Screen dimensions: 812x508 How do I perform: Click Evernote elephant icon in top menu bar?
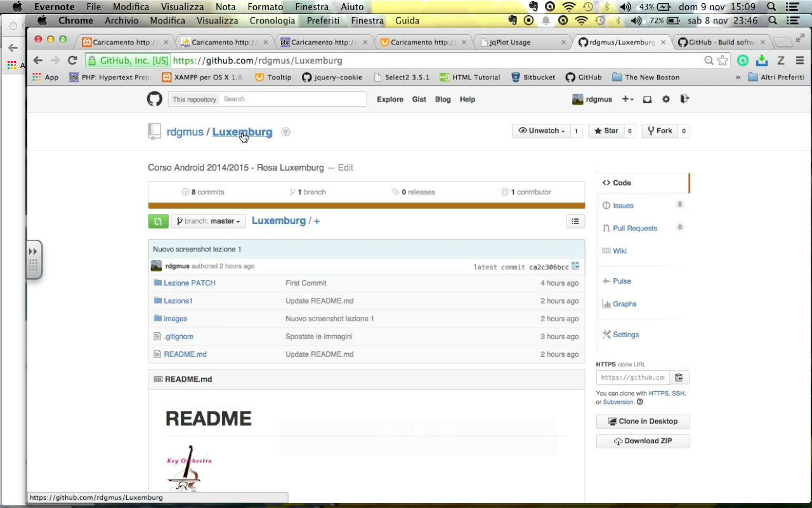point(534,7)
